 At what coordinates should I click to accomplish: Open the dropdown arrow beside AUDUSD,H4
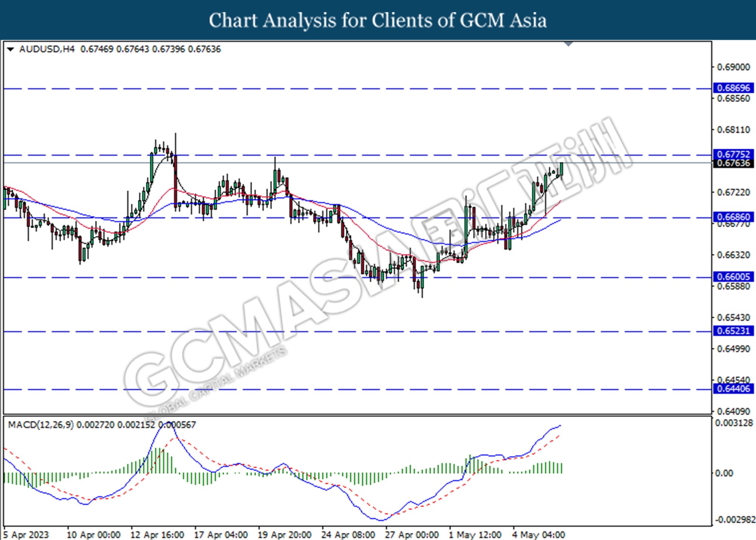pyautogui.click(x=11, y=50)
